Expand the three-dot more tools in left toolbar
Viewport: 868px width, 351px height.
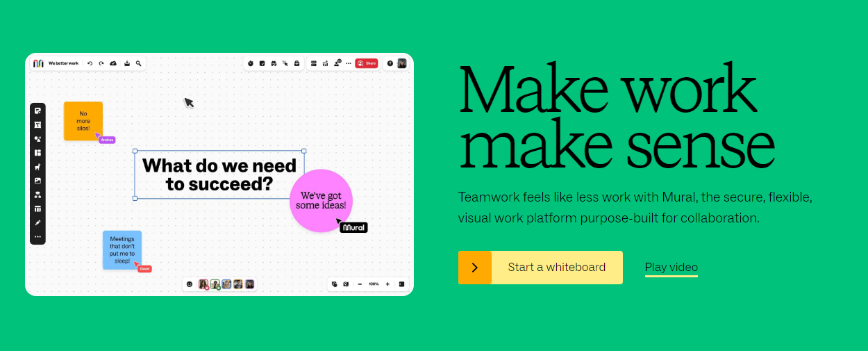pyautogui.click(x=37, y=237)
